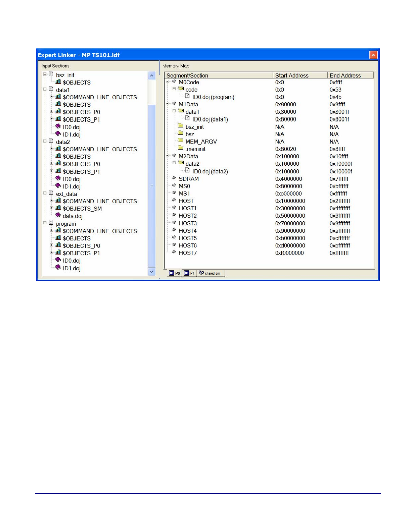Collapse the M0Code memory segment

tap(167, 82)
